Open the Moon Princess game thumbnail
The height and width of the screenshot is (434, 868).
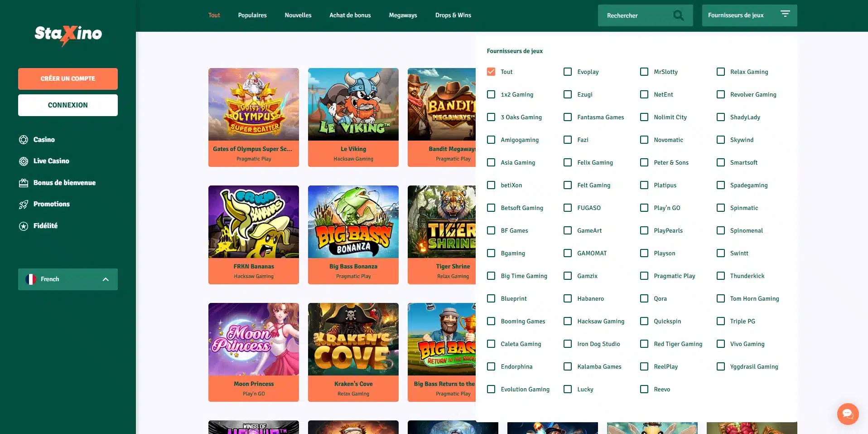click(253, 339)
